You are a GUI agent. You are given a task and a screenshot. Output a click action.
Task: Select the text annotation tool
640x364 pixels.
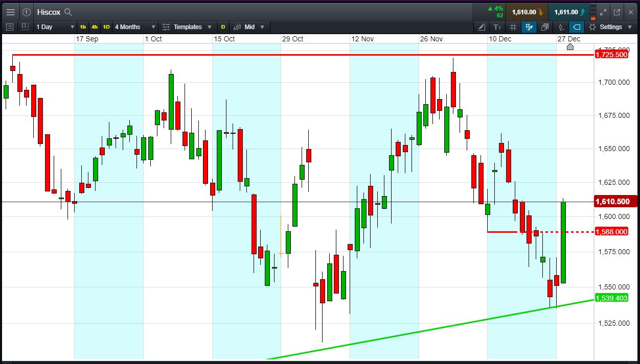coord(497,27)
